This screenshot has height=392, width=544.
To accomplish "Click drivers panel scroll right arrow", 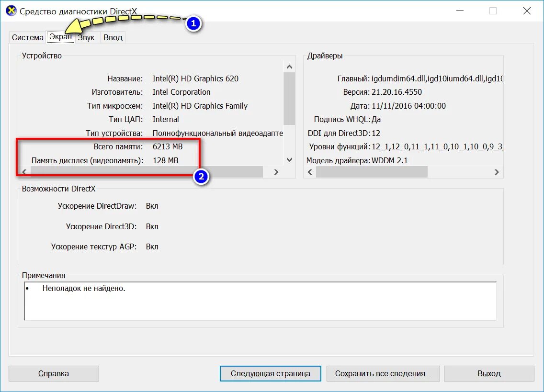I will point(497,172).
